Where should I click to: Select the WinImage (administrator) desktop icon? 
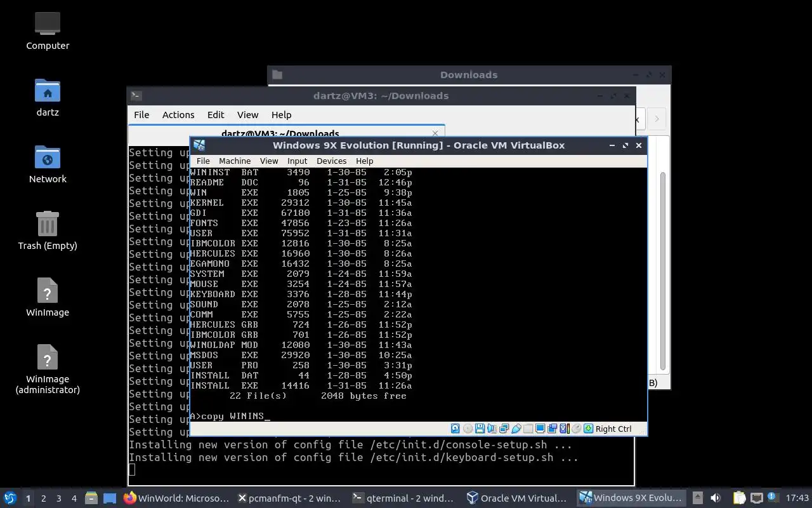(48, 370)
